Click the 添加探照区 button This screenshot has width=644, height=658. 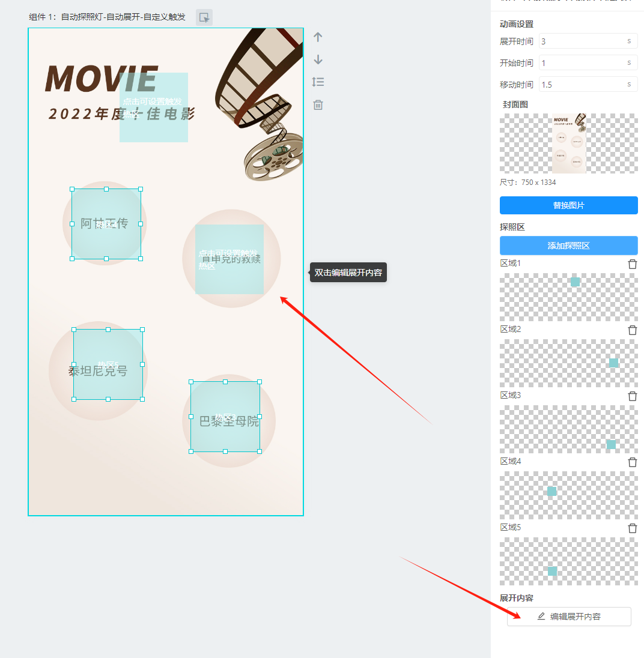[x=568, y=246]
